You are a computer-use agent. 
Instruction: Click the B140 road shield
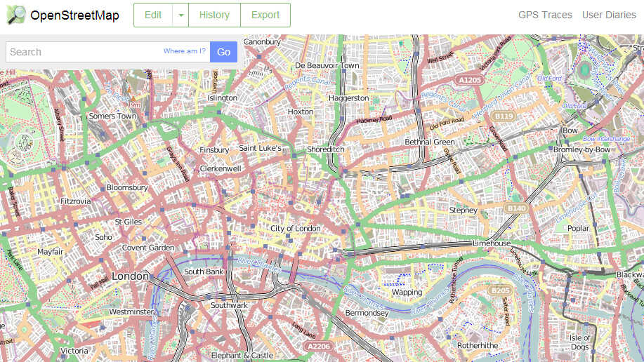coord(516,208)
